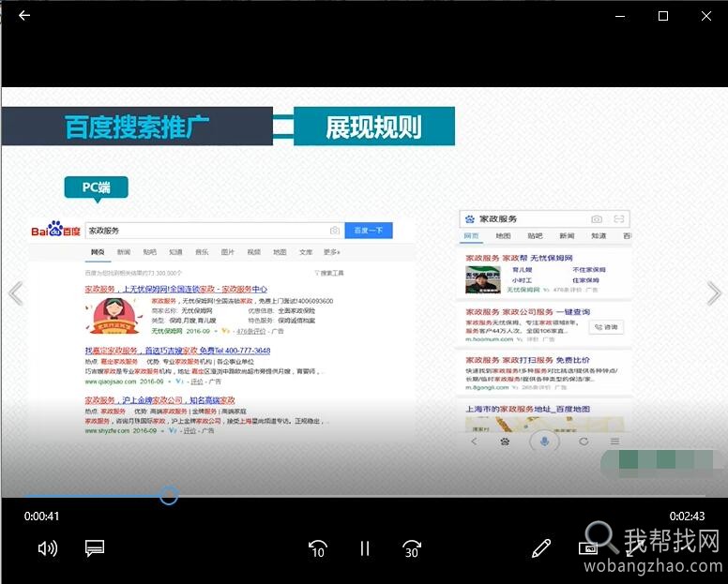Open the 搜索工具 filter option

[329, 273]
